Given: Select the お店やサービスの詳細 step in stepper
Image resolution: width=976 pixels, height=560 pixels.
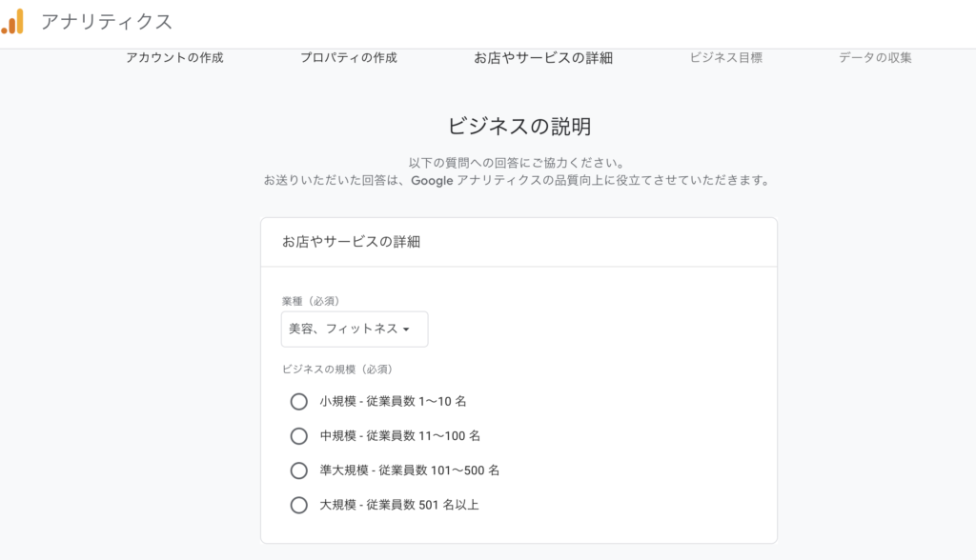Looking at the screenshot, I should [x=543, y=58].
